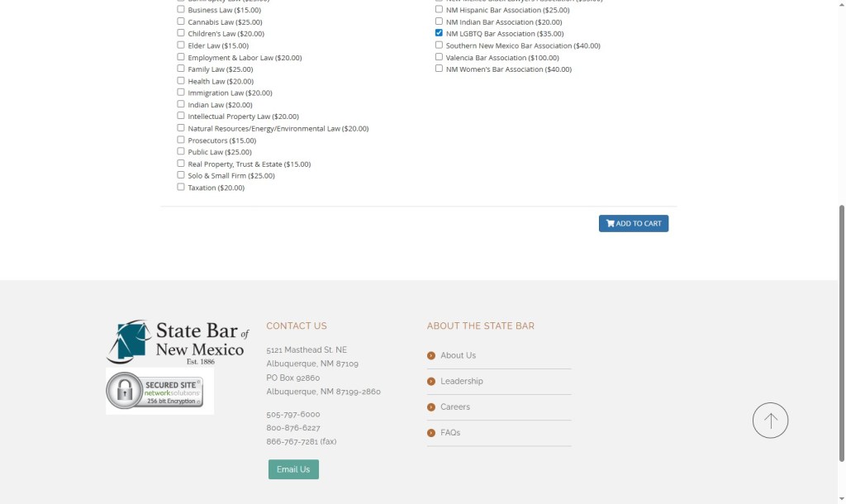Click the scroll-to-top arrow circle icon

(770, 421)
